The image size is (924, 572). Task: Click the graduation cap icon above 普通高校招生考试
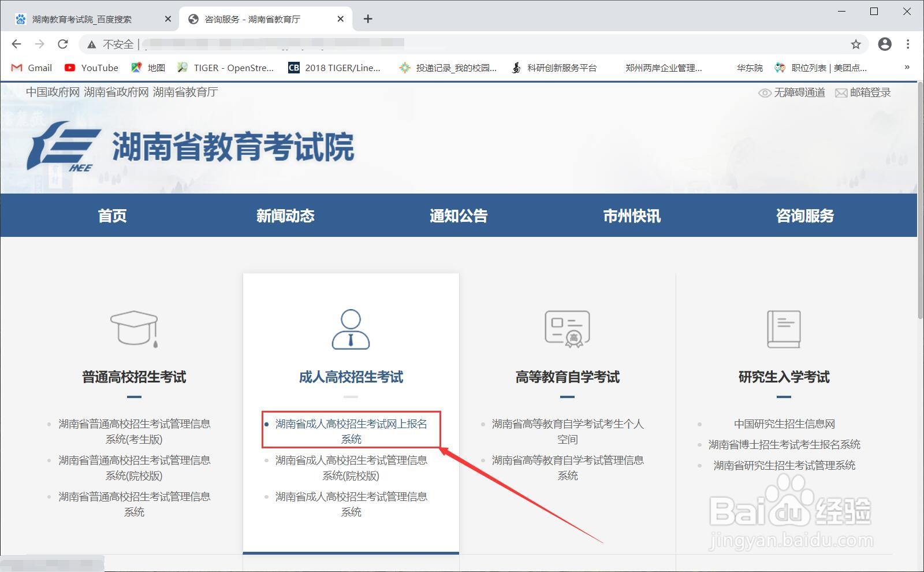134,328
